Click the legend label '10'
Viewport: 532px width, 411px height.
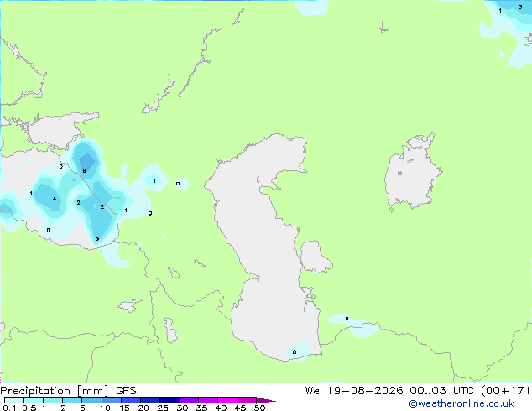[105, 408]
